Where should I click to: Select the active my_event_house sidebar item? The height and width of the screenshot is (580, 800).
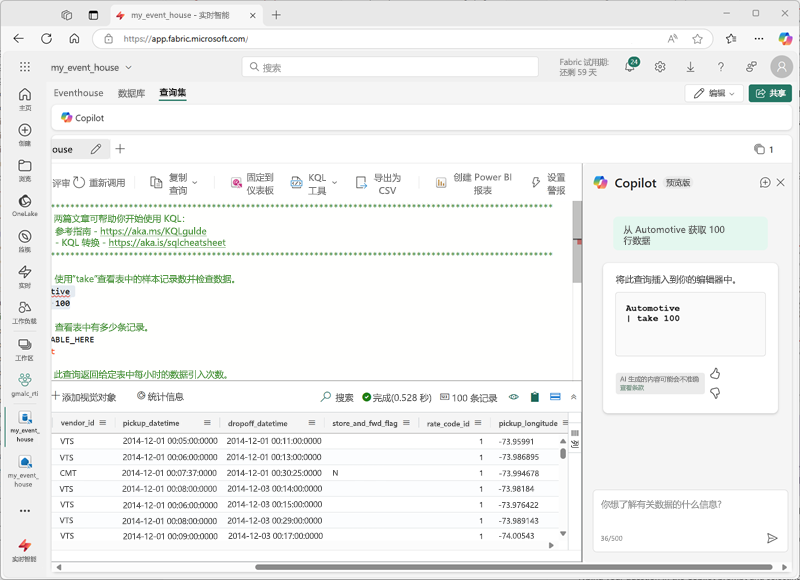point(24,426)
